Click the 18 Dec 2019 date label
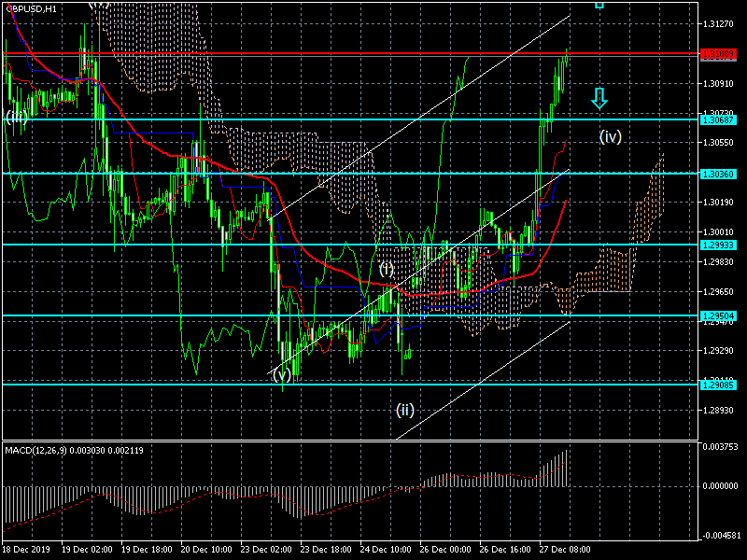The image size is (747, 560). 29,549
